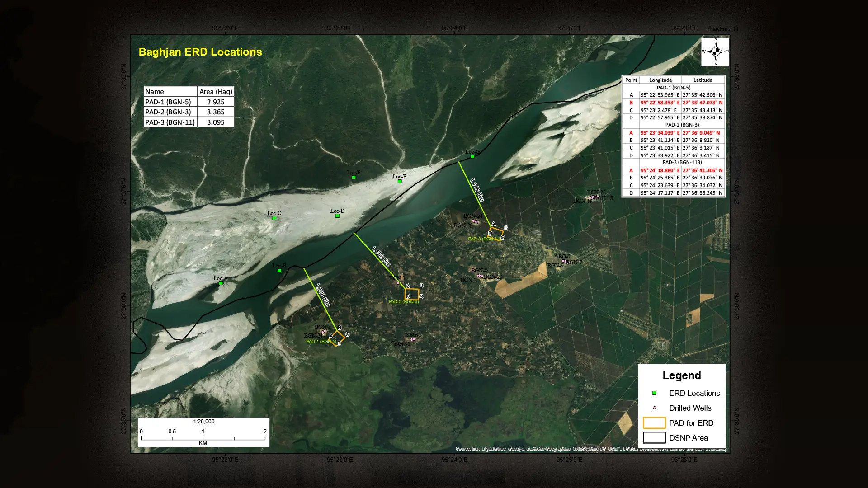Click the Longitude column header in coordinates table
This screenshot has height=488, width=868.
[x=660, y=80]
